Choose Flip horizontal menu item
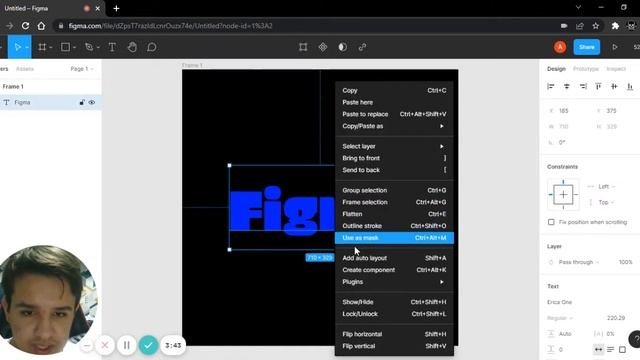This screenshot has width=640, height=360. [394, 334]
